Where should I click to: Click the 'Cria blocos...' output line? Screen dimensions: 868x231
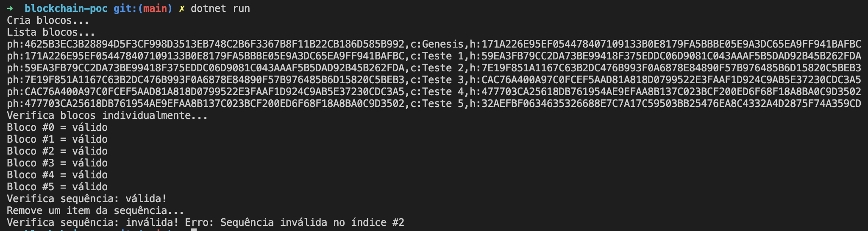(48, 20)
